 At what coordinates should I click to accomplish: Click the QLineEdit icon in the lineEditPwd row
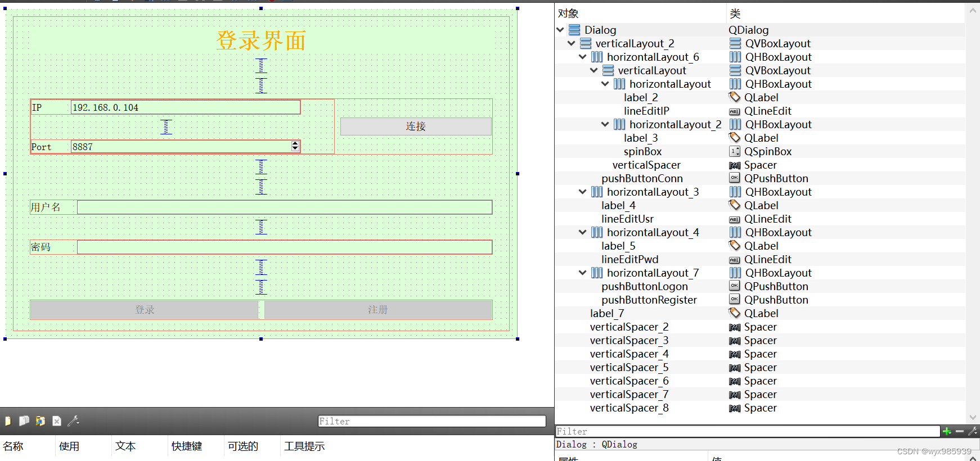(735, 260)
